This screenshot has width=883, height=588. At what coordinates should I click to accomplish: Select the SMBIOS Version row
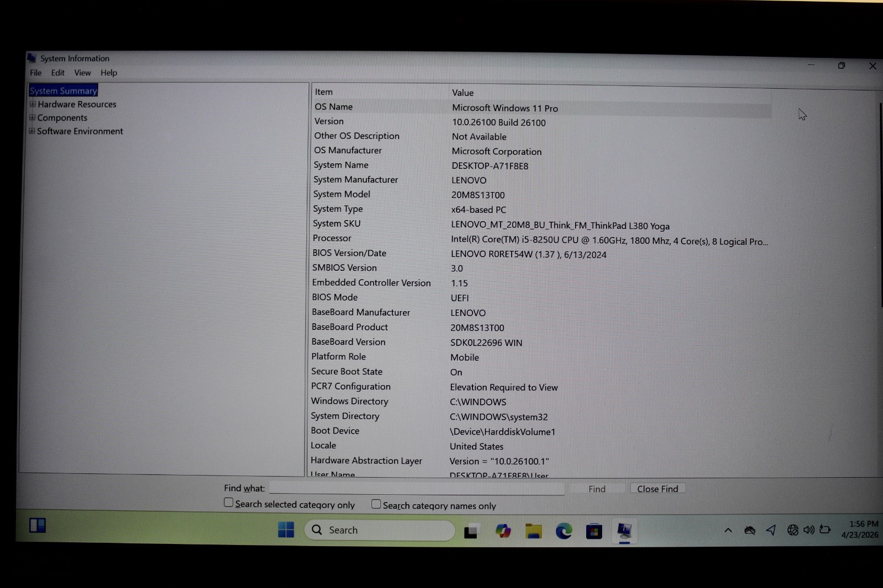pos(541,268)
